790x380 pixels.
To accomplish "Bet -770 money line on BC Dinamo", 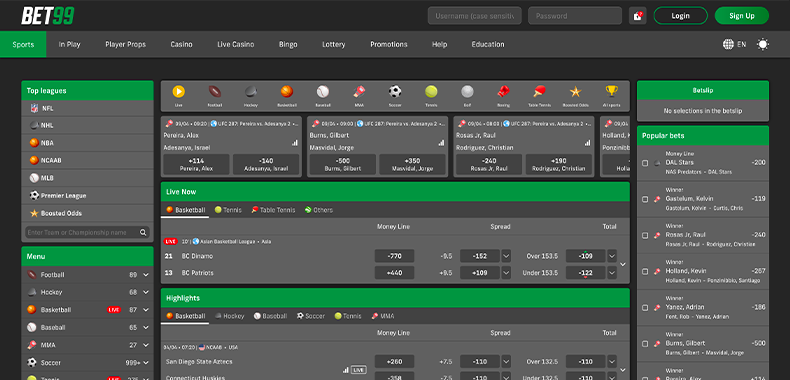I will (x=394, y=256).
